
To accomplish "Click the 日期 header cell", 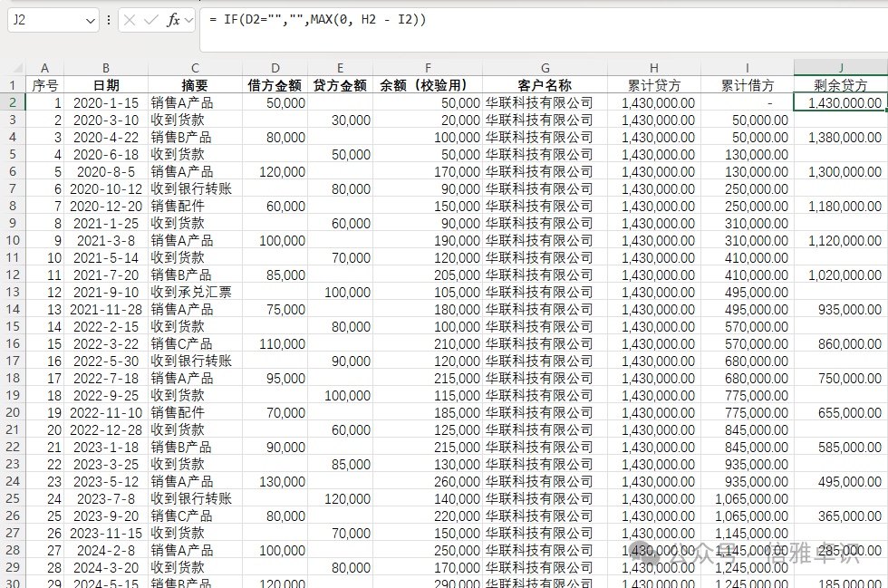I will pyautogui.click(x=106, y=85).
